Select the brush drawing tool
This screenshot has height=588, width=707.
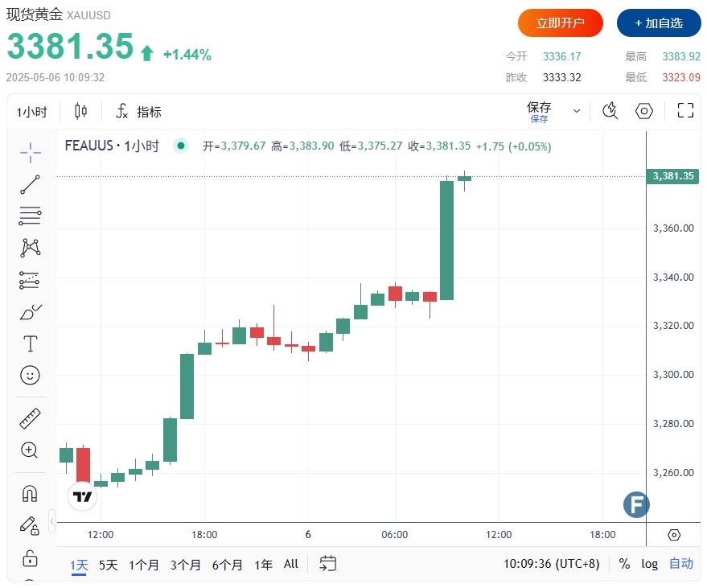click(30, 312)
